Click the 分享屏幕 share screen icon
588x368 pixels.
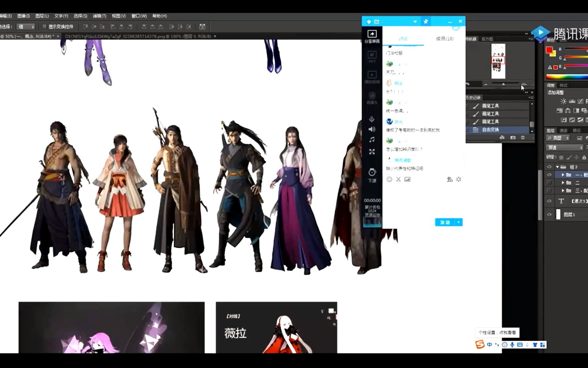coord(372,37)
